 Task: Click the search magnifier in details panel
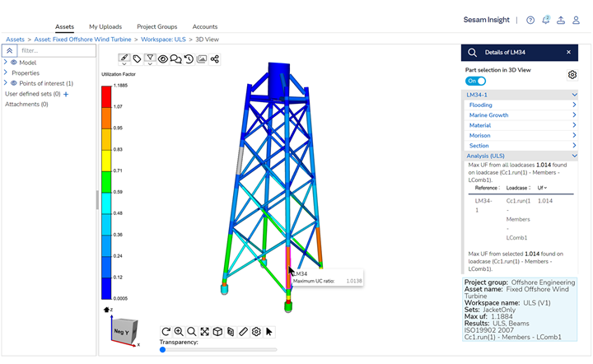click(x=473, y=53)
